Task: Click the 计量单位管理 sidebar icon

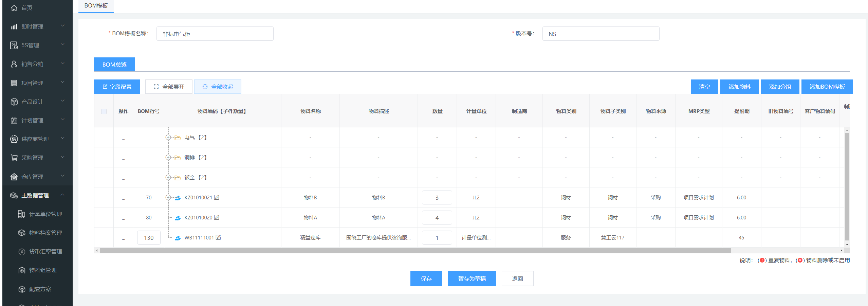Action: 21,214
